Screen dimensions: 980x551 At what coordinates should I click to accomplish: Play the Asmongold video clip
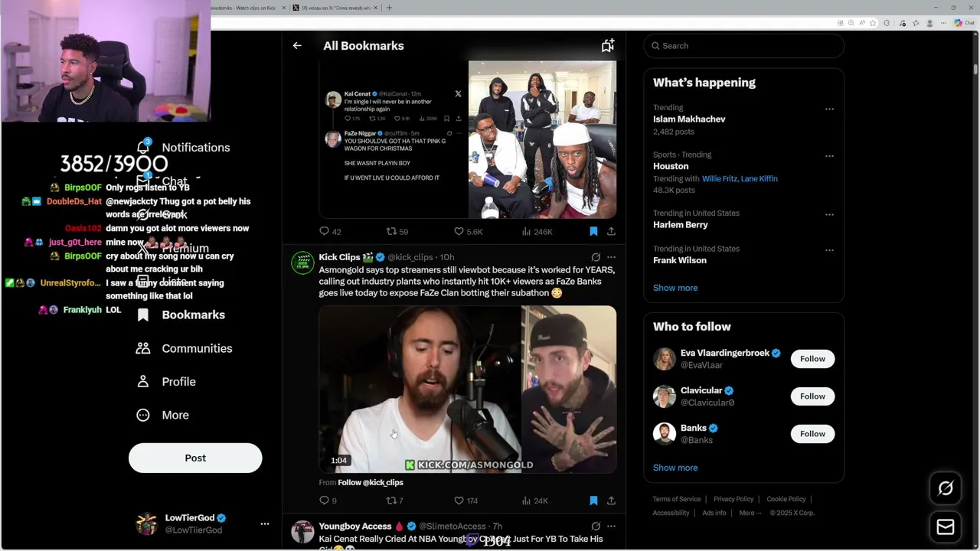(x=468, y=390)
